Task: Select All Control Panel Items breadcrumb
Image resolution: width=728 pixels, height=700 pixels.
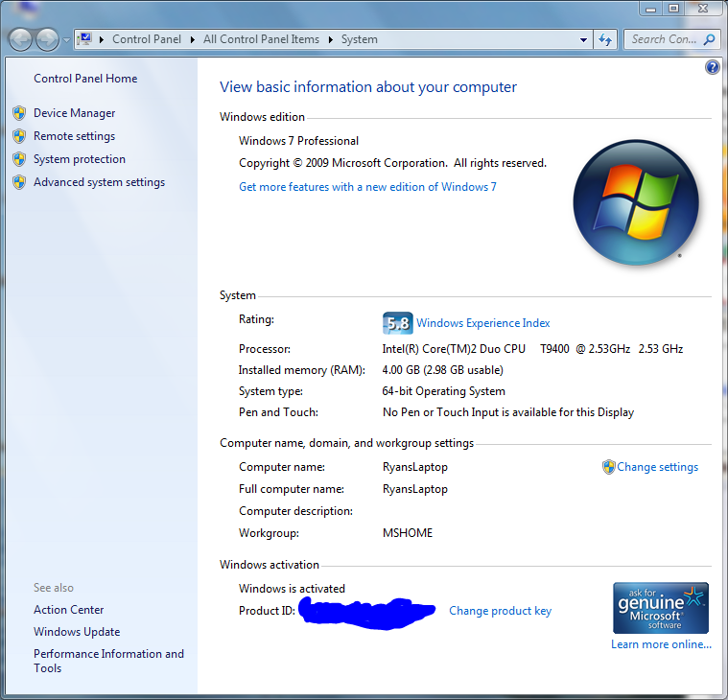Action: (261, 39)
